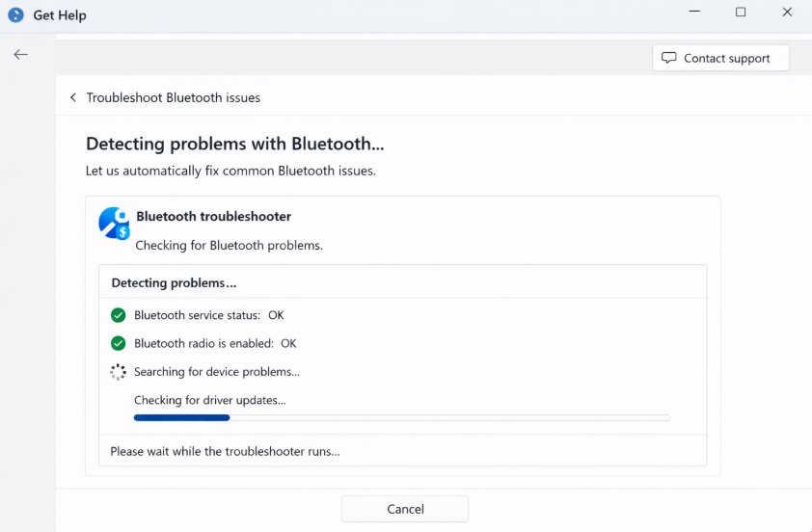Click the Checking for driver updates text

point(209,400)
